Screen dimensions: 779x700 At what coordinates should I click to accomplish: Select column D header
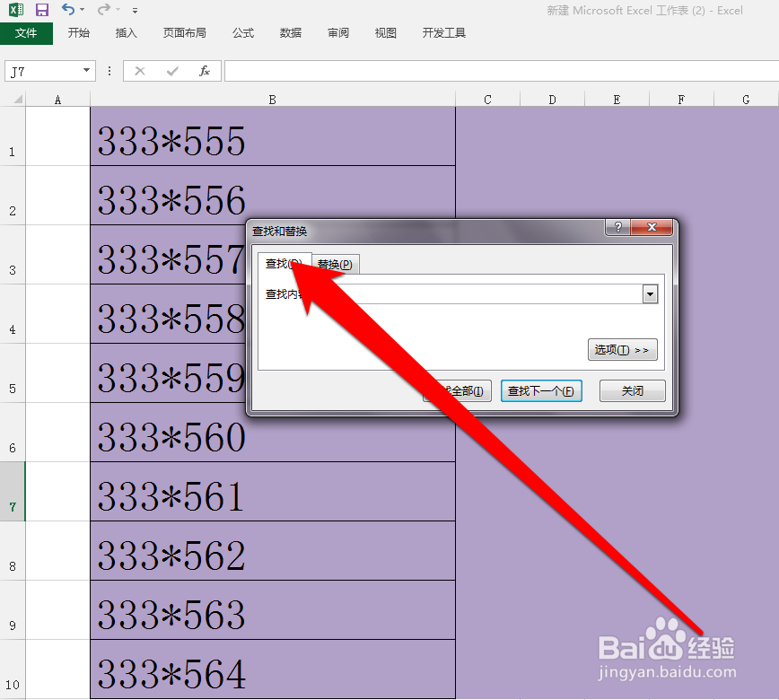(553, 100)
